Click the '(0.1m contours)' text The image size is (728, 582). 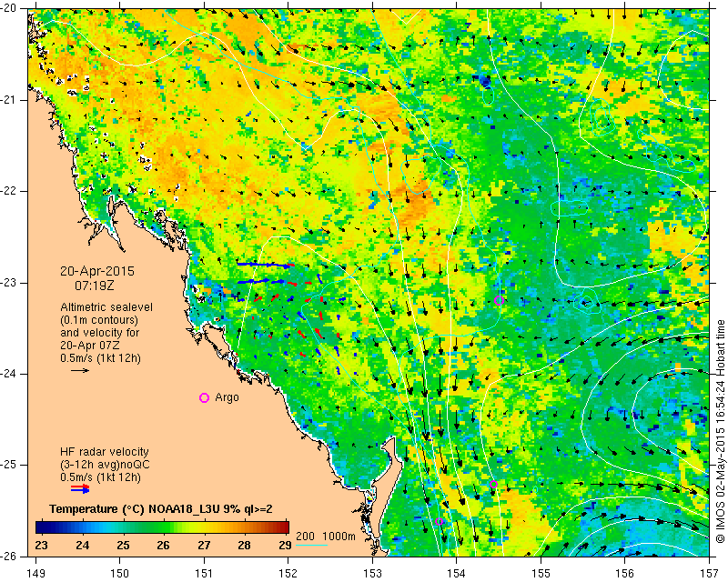coord(99,320)
